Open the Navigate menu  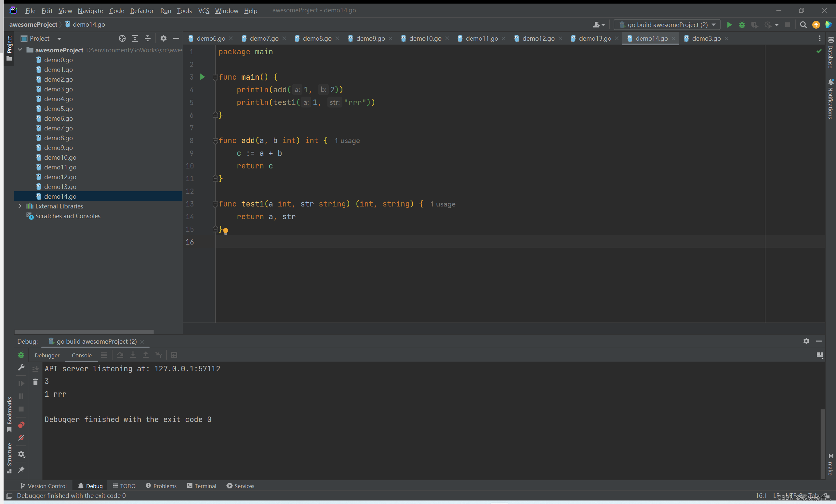pos(90,10)
